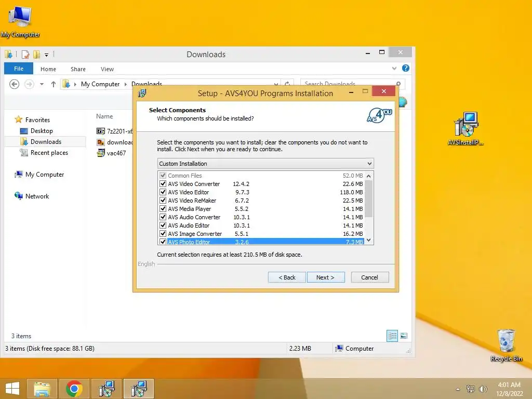The image size is (532, 399).
Task: Click Next in setup wizard
Action: point(326,277)
